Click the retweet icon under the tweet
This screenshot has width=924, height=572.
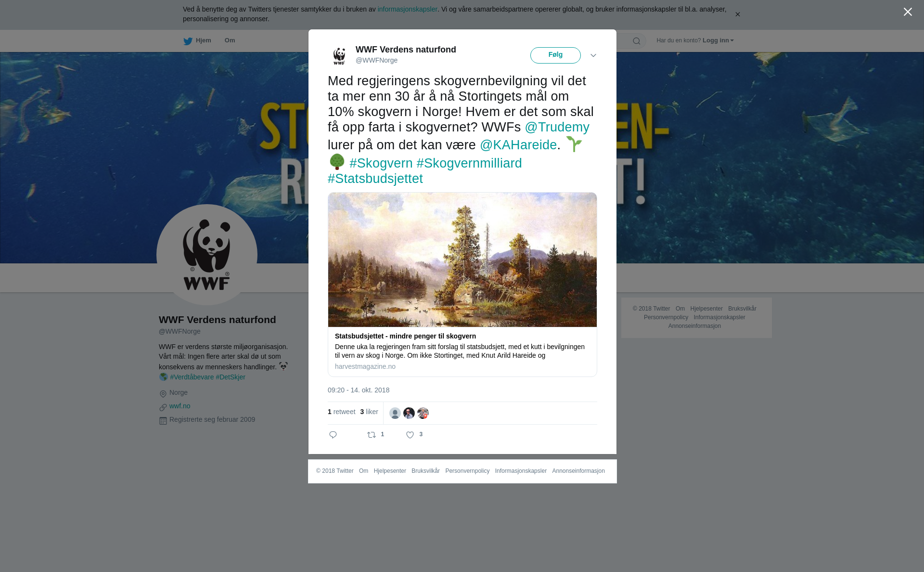coord(372,435)
